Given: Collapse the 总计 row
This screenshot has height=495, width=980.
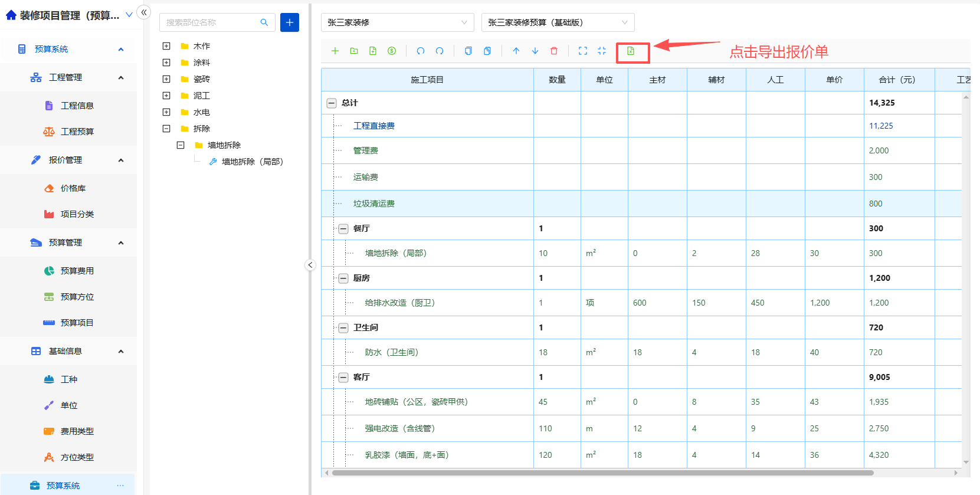Looking at the screenshot, I should point(332,103).
